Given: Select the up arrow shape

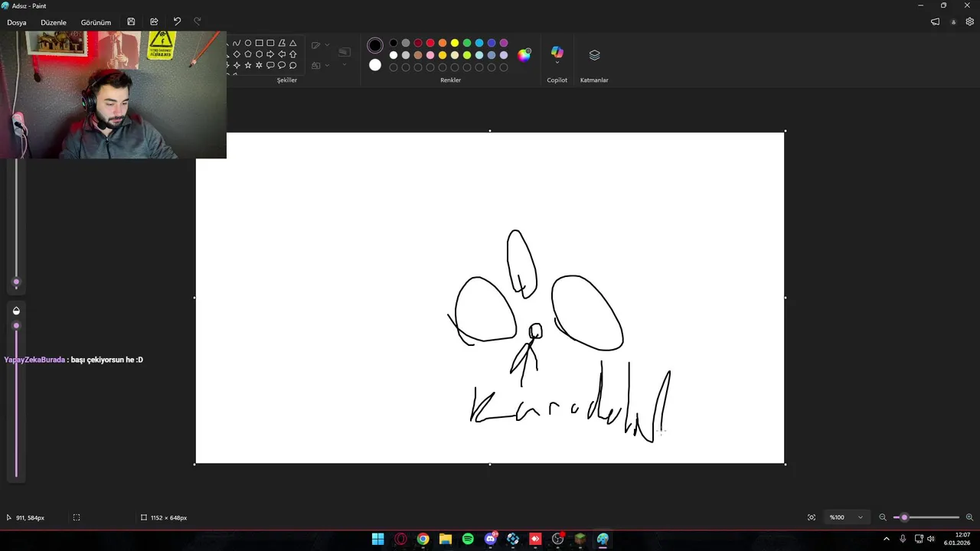Looking at the screenshot, I should click(292, 54).
